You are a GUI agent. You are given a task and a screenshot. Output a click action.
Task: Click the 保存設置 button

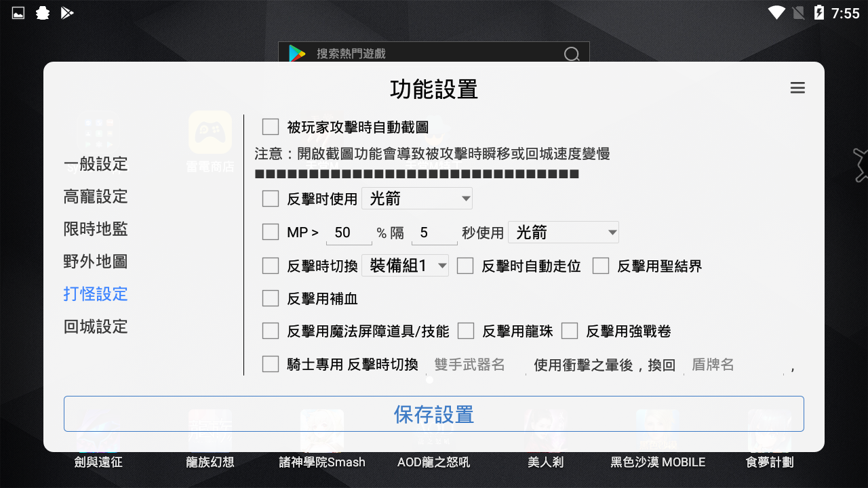pos(433,413)
